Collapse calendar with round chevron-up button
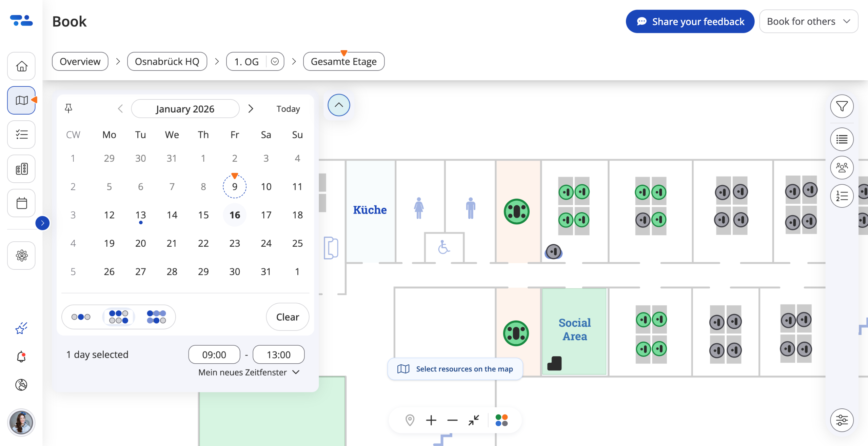This screenshot has width=868, height=446. pos(338,105)
